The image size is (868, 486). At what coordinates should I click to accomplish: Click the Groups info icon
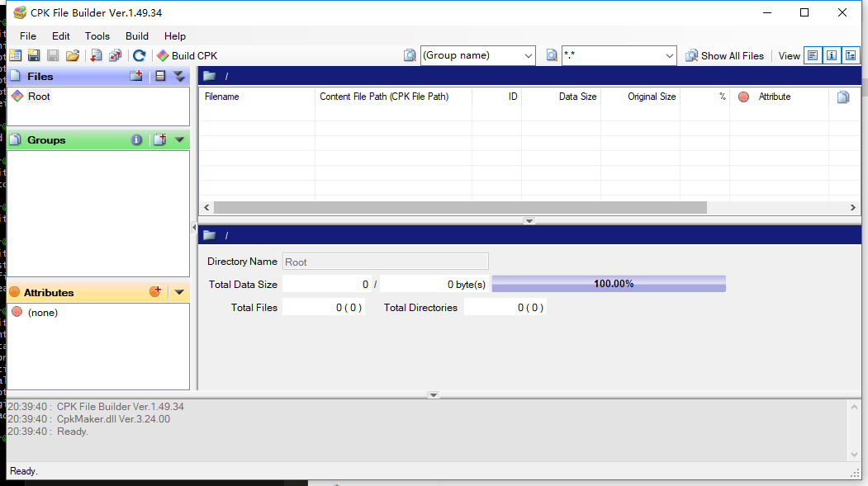[x=136, y=140]
